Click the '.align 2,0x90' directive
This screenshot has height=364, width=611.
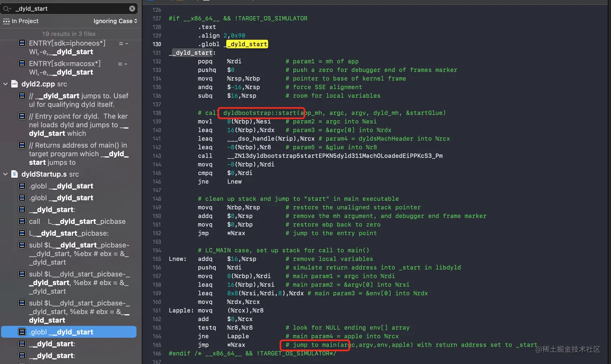click(221, 36)
